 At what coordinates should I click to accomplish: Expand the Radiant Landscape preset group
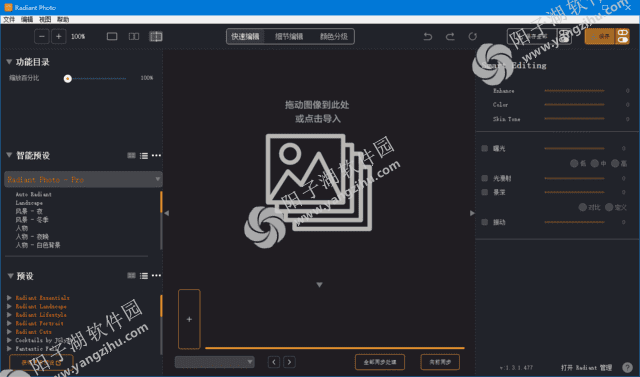pos(9,306)
